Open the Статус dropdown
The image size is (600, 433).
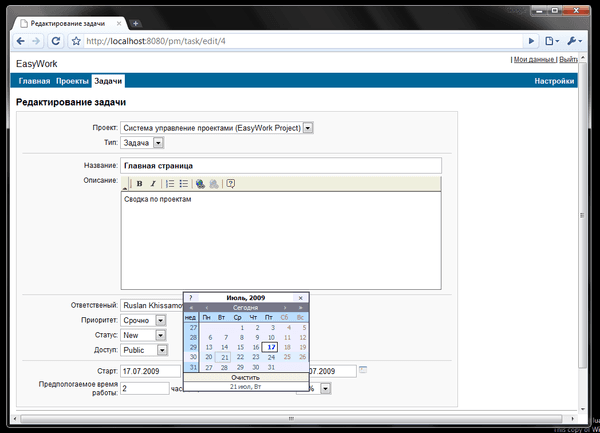161,335
